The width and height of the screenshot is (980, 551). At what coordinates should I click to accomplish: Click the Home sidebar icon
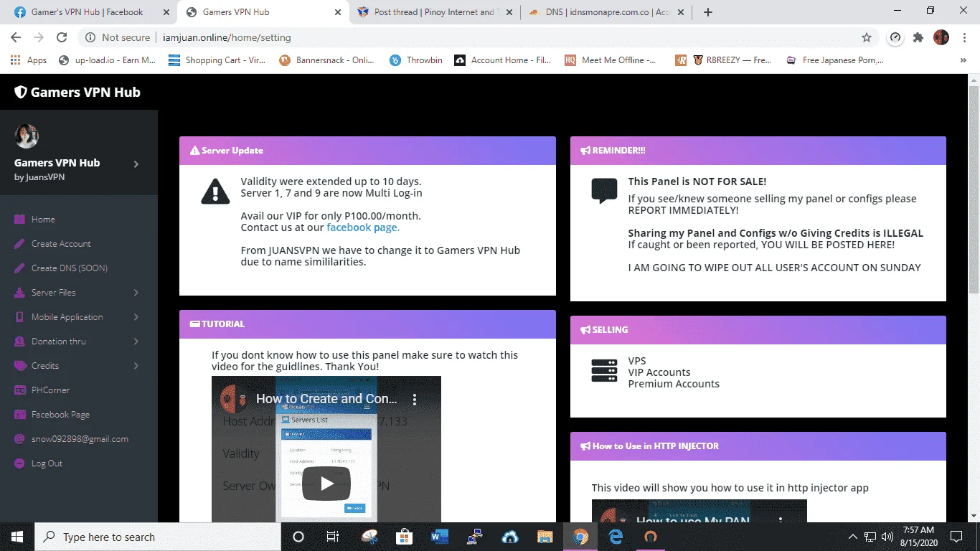(19, 220)
